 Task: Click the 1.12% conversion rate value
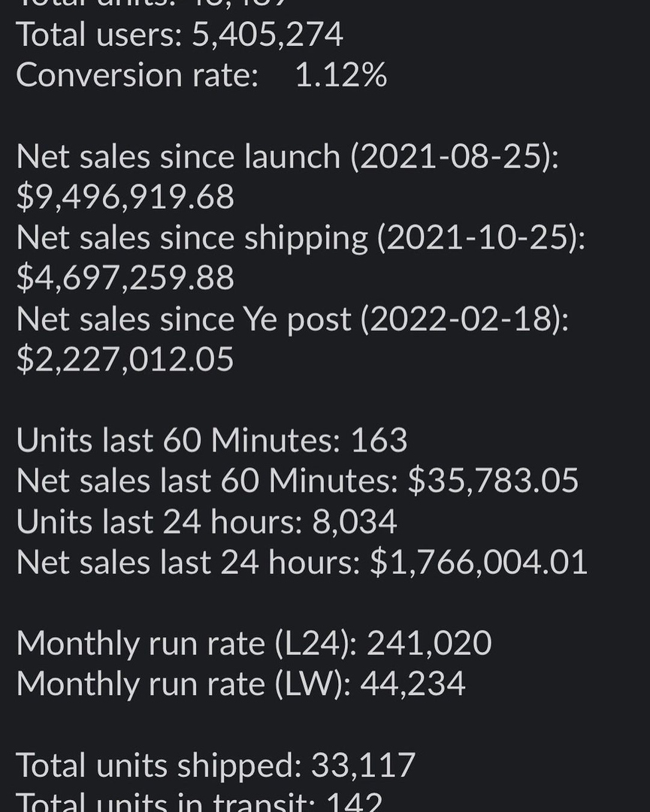tap(340, 75)
